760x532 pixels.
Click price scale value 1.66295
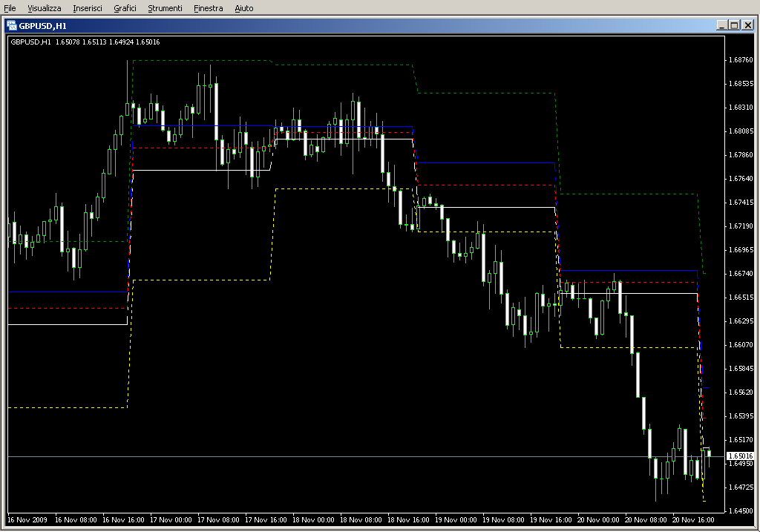741,321
